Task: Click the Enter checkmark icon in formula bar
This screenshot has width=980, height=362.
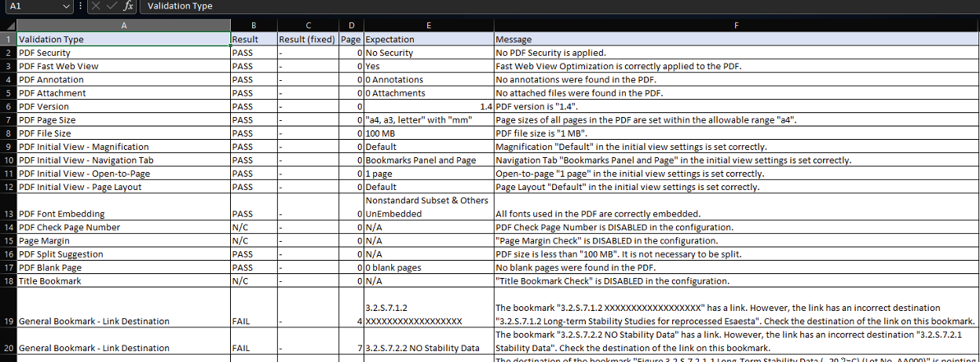Action: pos(112,5)
